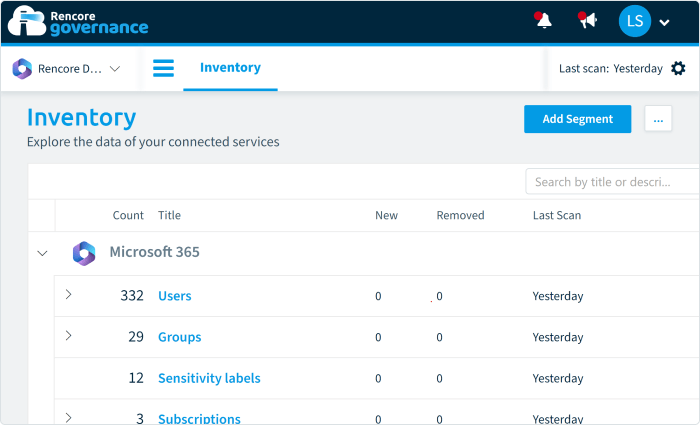
Task: Expand the Users row
Action: pyautogui.click(x=68, y=294)
